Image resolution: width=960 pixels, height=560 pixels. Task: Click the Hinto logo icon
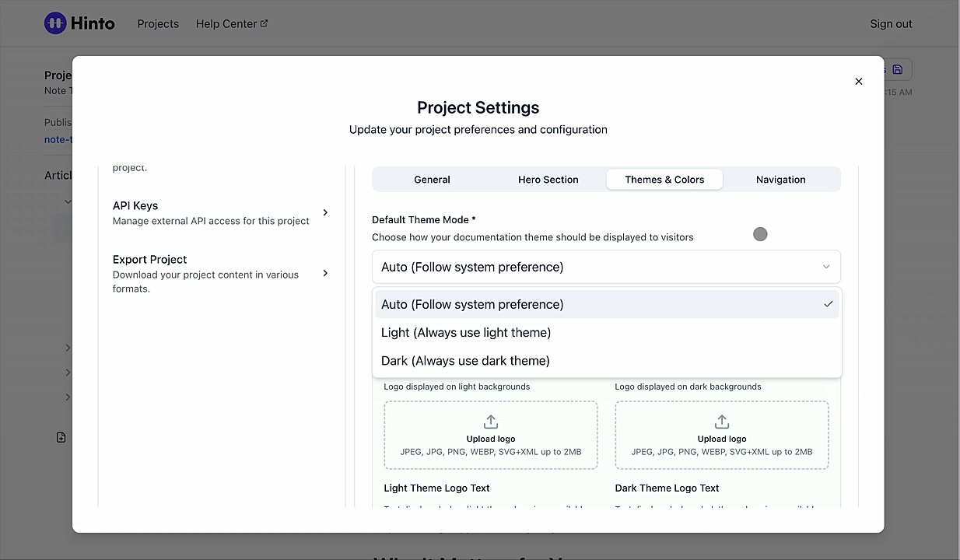(55, 23)
